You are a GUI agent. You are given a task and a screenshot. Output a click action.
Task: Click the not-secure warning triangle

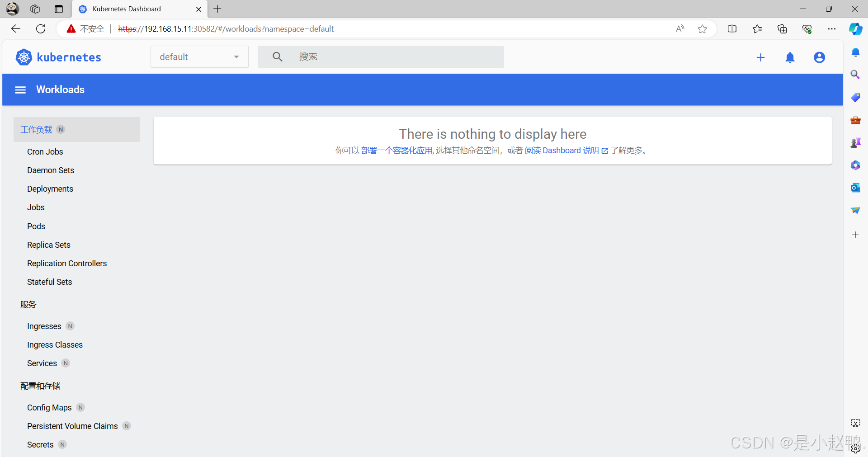[71, 29]
